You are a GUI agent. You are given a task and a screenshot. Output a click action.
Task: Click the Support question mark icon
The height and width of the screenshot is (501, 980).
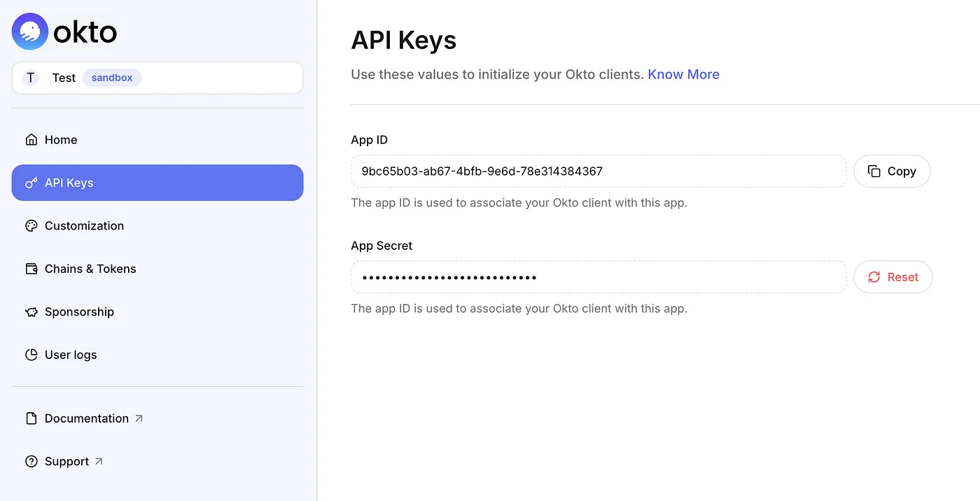pos(31,461)
